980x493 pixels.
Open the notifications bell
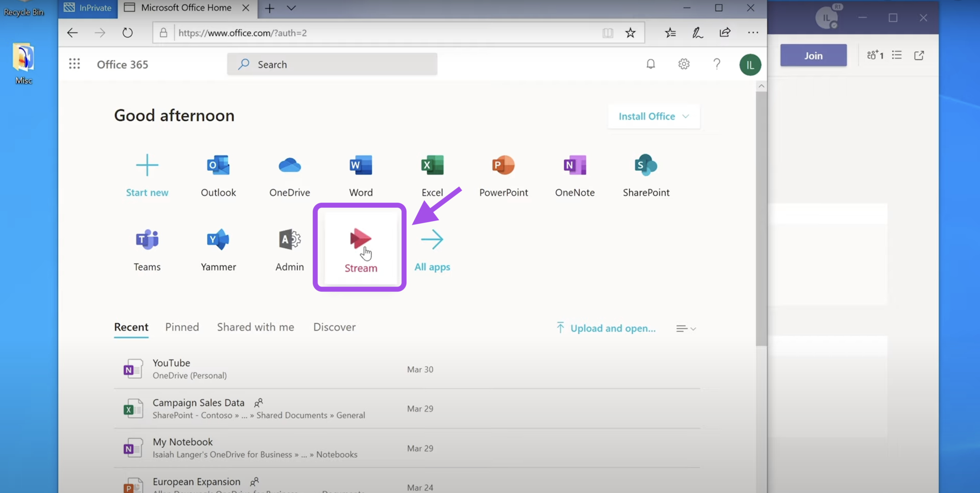click(x=650, y=64)
